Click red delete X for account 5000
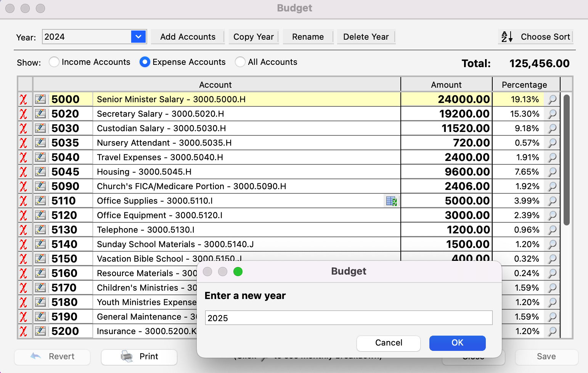The height and width of the screenshot is (373, 588). 24,100
